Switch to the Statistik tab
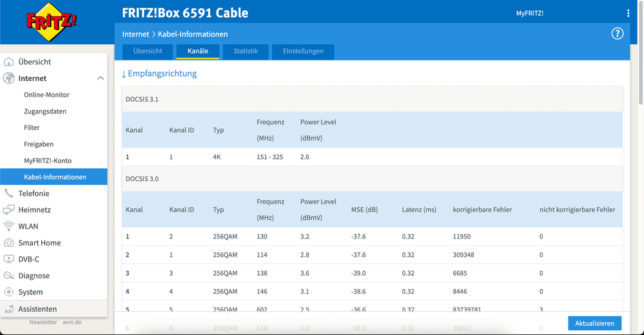Viewport: 644px width, 335px height. tap(246, 52)
